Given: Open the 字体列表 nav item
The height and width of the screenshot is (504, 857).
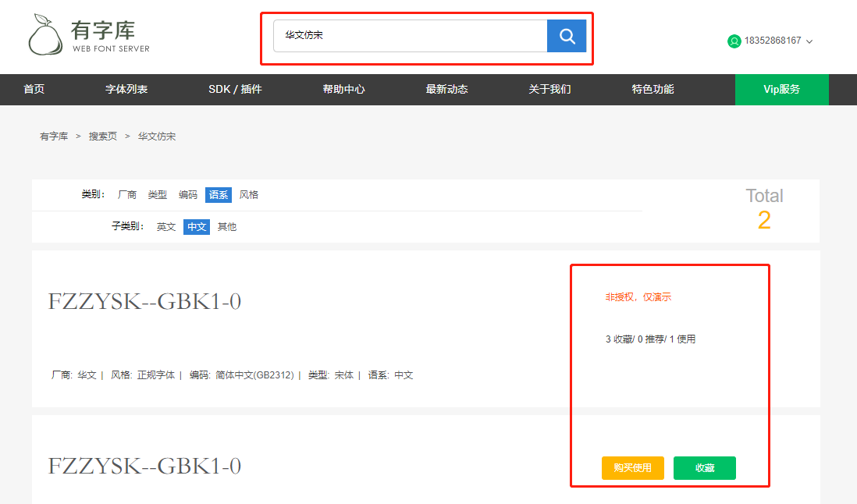Looking at the screenshot, I should [126, 90].
